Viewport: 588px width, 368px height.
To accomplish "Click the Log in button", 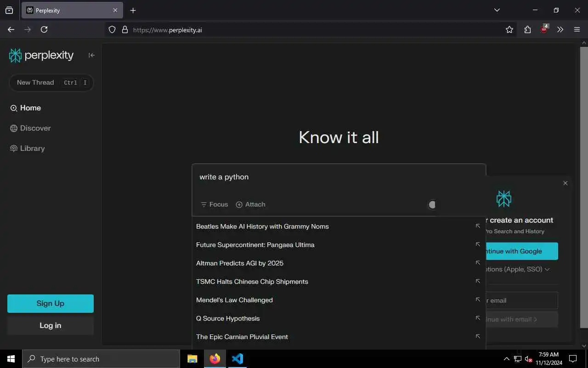I will [51, 325].
